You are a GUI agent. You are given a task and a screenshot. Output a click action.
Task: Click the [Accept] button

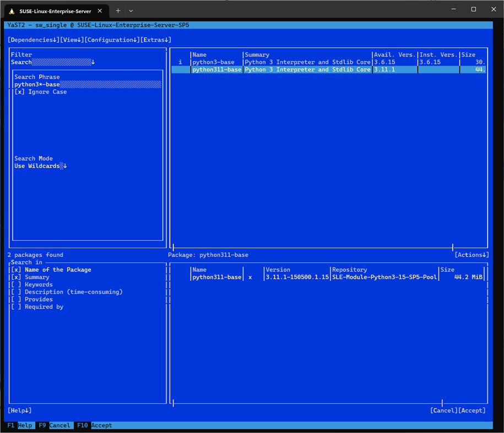click(x=472, y=410)
